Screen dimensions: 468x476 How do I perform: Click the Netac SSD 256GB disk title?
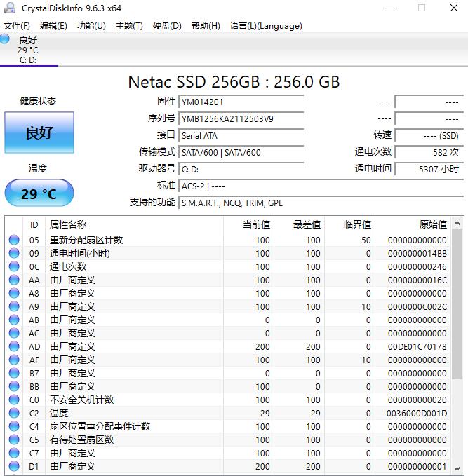tap(234, 82)
